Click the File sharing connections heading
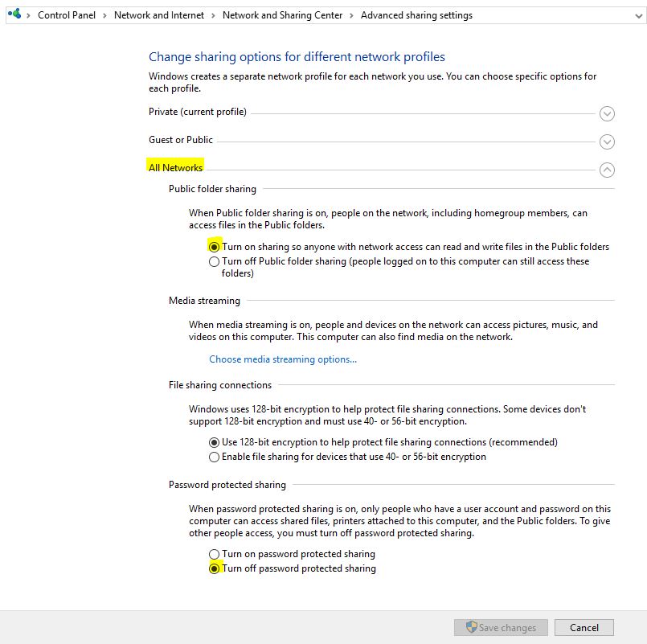The width and height of the screenshot is (647, 644). pos(220,385)
